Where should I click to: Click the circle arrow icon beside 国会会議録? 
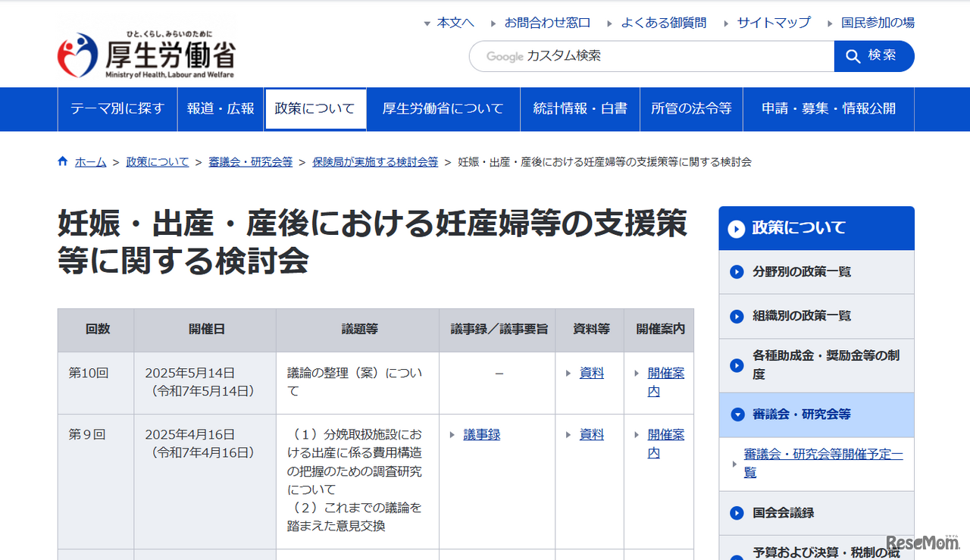(737, 513)
